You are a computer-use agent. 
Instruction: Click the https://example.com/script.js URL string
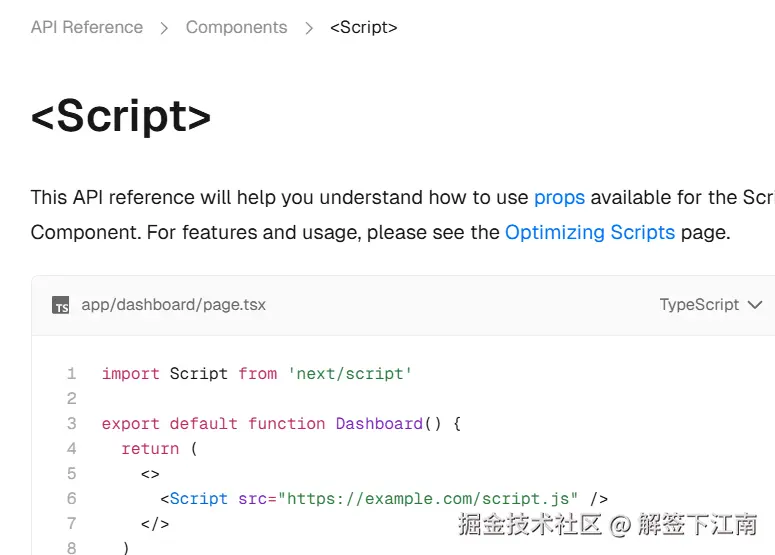[x=428, y=498]
